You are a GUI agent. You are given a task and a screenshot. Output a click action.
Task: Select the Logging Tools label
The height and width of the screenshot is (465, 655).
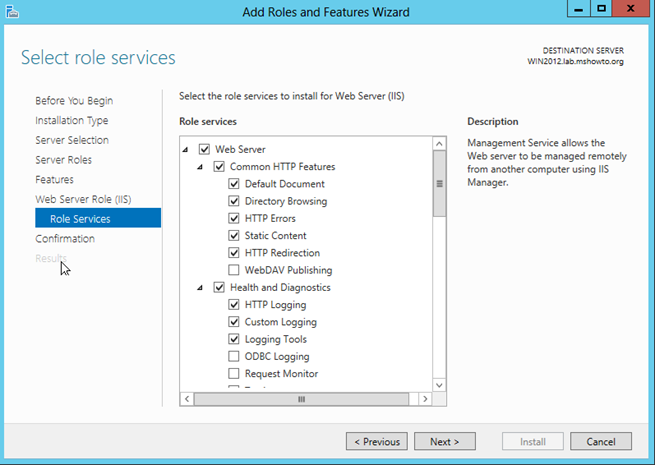click(x=275, y=339)
